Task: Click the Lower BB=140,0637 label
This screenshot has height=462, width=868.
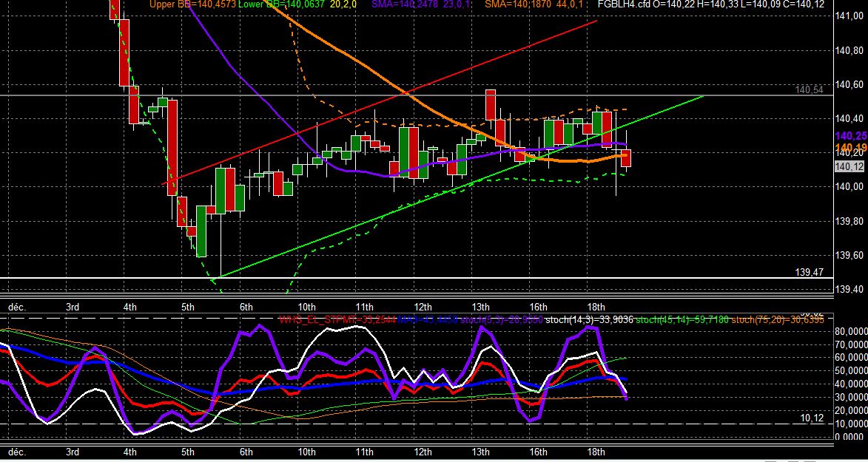Action: [281, 4]
